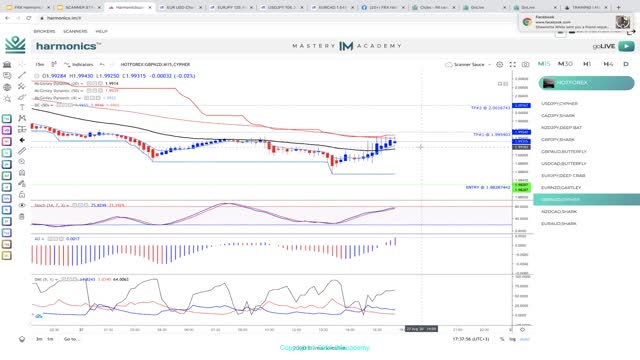
Task: Select EURAUD SHARK from scanner list
Action: (559, 224)
